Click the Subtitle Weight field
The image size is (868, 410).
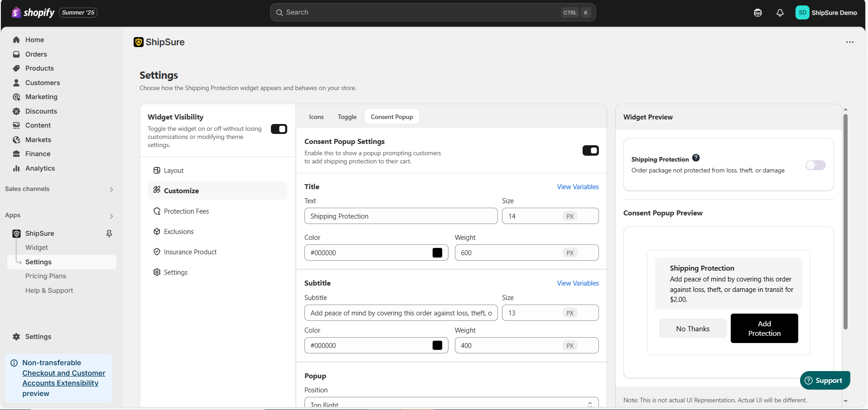(526, 345)
